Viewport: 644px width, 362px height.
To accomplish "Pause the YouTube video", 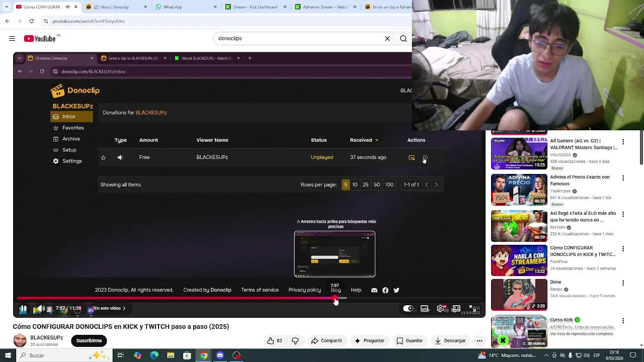I will click(23, 309).
